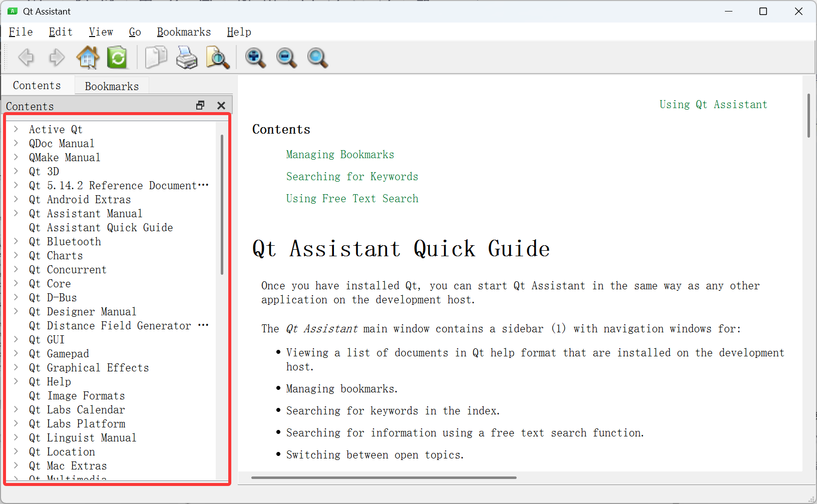Select the Qt Image Formats item
Screen dimensions: 817x504
click(x=77, y=396)
